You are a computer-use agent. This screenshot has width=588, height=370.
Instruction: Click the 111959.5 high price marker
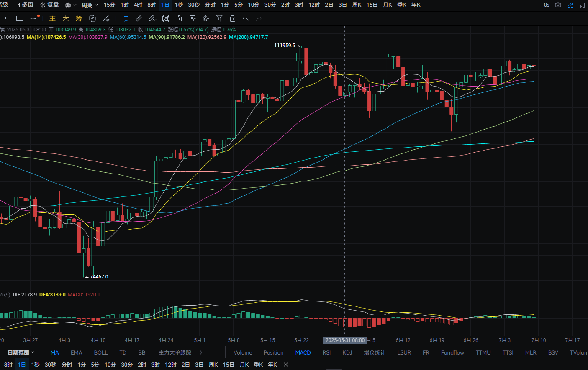point(285,46)
